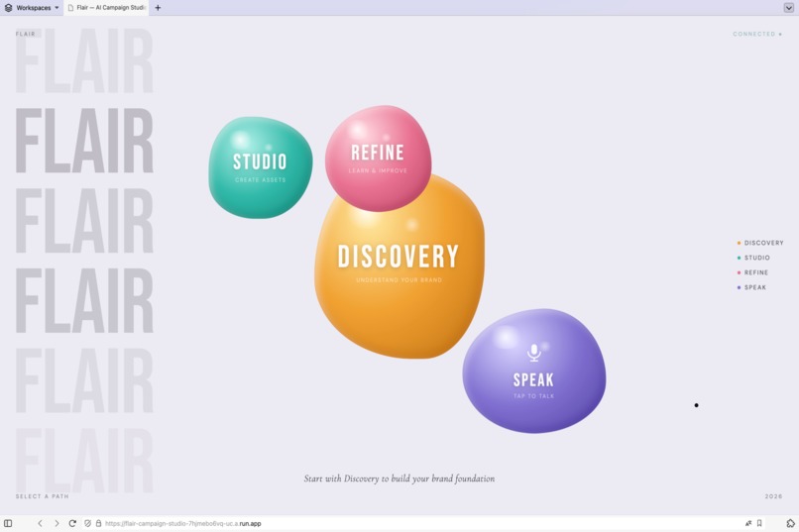This screenshot has height=532, width=799.
Task: Click the small FLAIR logo text at top left
Action: pos(26,34)
